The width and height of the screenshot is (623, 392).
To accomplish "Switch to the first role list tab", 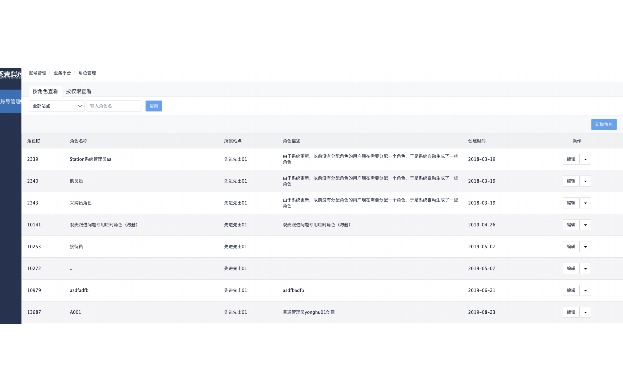I will pyautogui.click(x=45, y=91).
